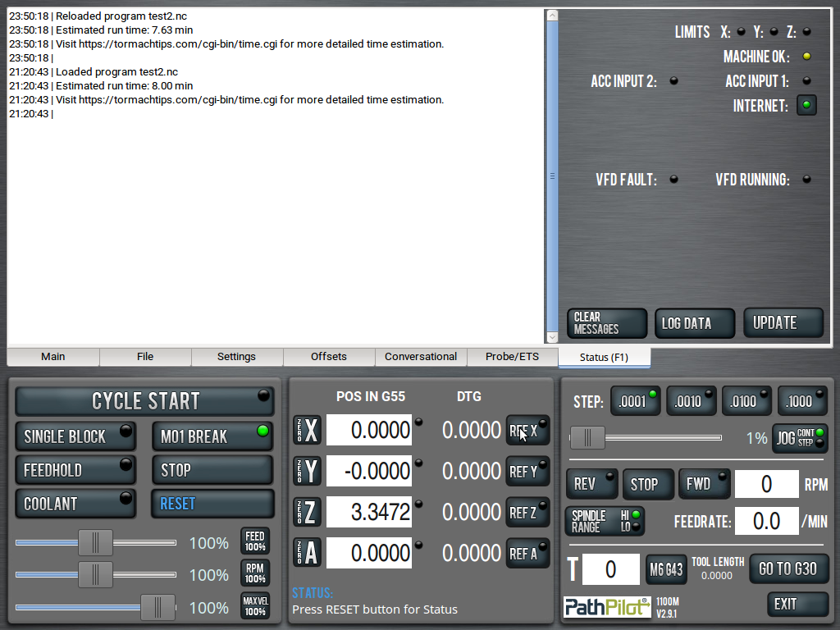Toggle spindle range HI/LO
The width and height of the screenshot is (840, 630).
pyautogui.click(x=605, y=521)
